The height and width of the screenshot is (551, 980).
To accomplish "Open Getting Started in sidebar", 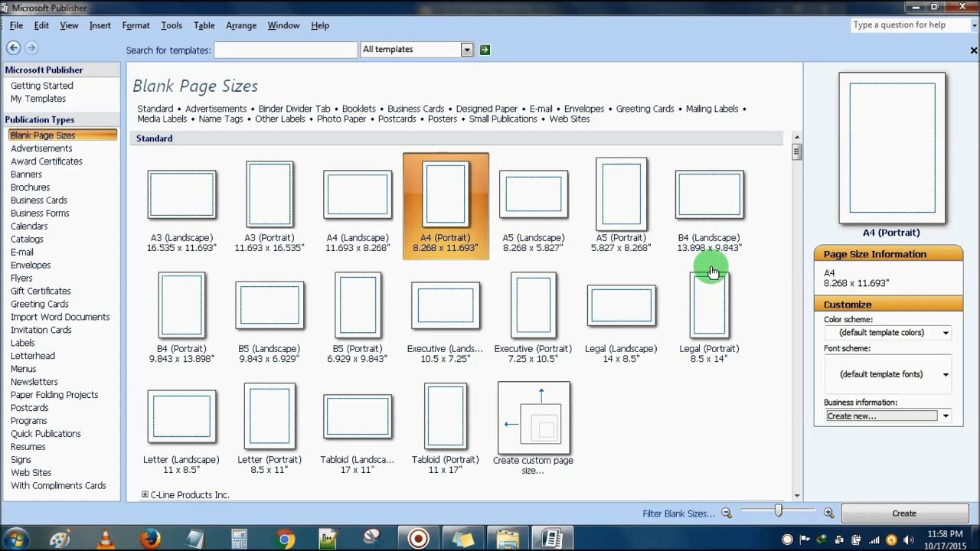I will click(x=42, y=86).
